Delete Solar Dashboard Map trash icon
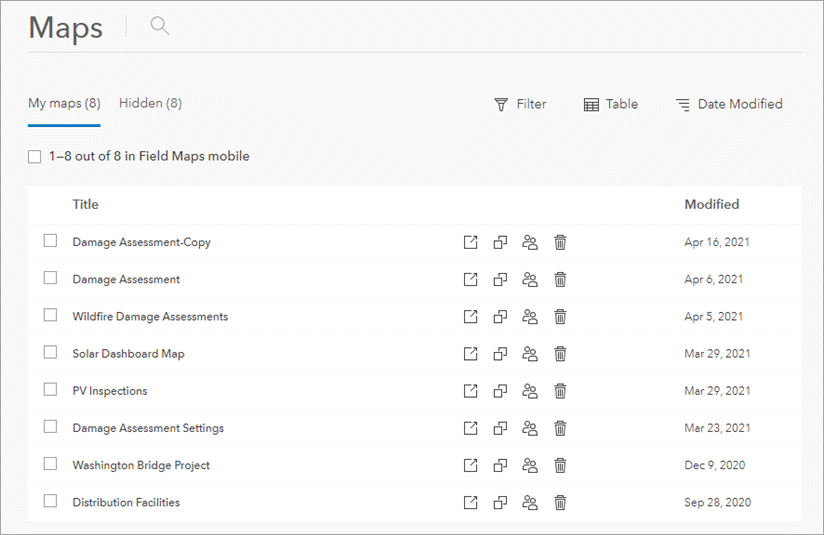Viewport: 824px width, 535px height. (x=560, y=354)
